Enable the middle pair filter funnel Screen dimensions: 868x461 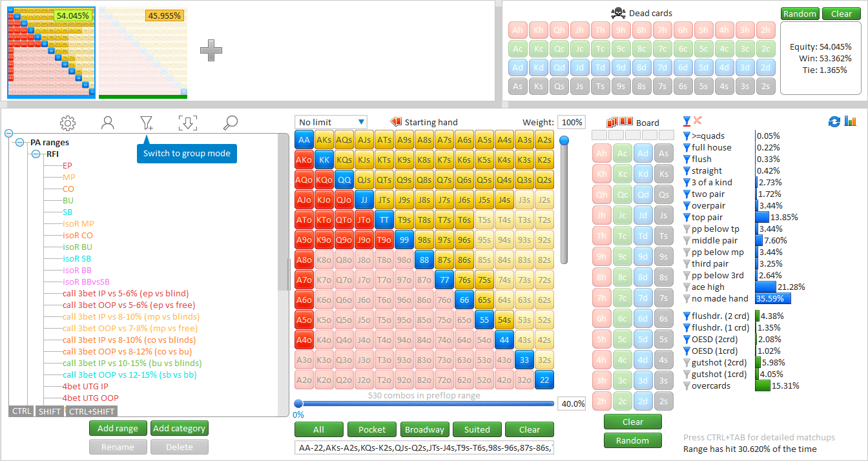687,241
